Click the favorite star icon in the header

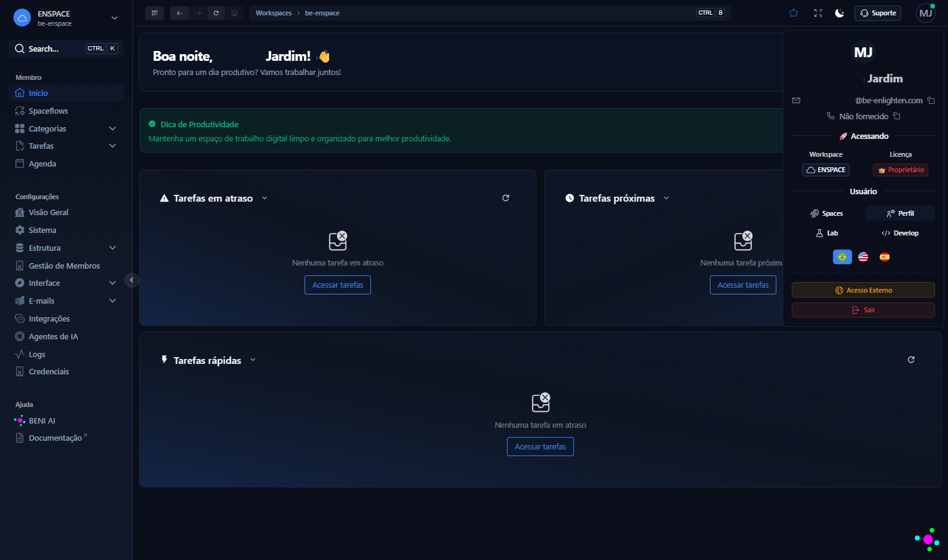[x=794, y=13]
